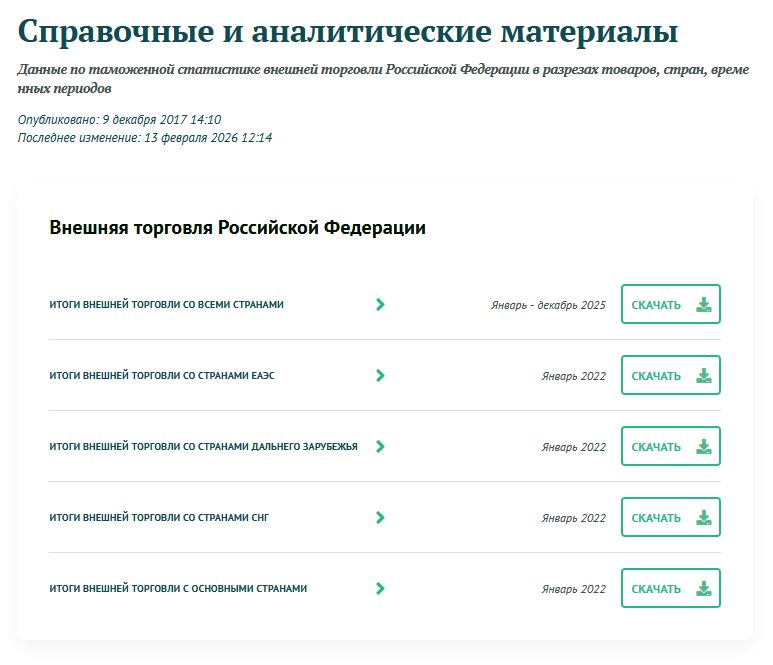This screenshot has width=773, height=665.
Task: Click page title 'Справочные и аналитические материалы'
Action: (x=348, y=32)
